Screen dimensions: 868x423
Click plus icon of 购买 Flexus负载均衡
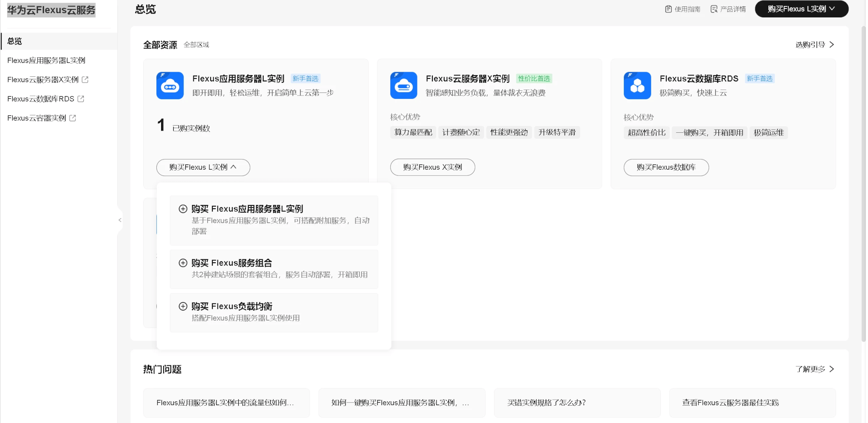183,306
